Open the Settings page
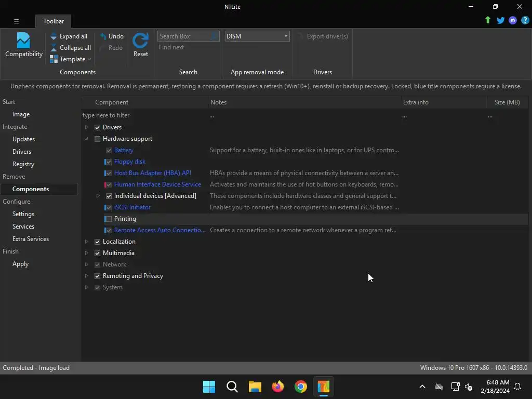Image resolution: width=532 pixels, height=399 pixels. (x=23, y=214)
